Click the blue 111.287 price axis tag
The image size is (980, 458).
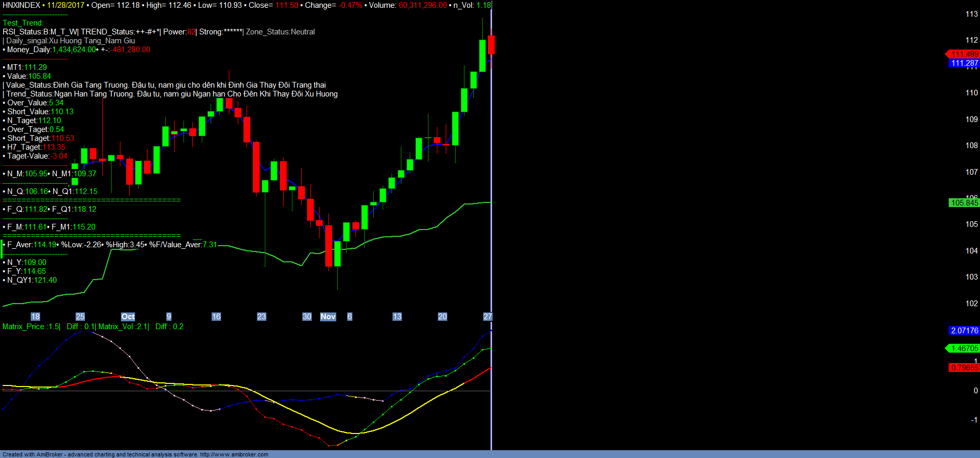click(964, 63)
